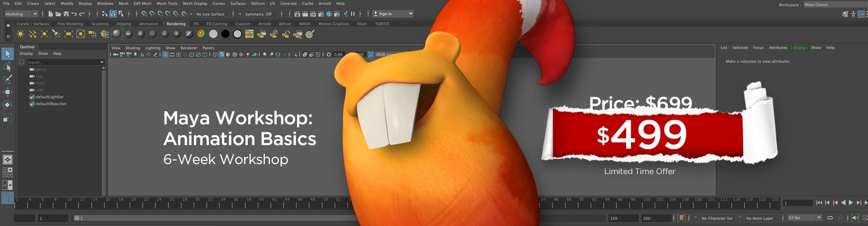The height and width of the screenshot is (226, 868).
Task: Undo the last action
Action: (x=74, y=14)
